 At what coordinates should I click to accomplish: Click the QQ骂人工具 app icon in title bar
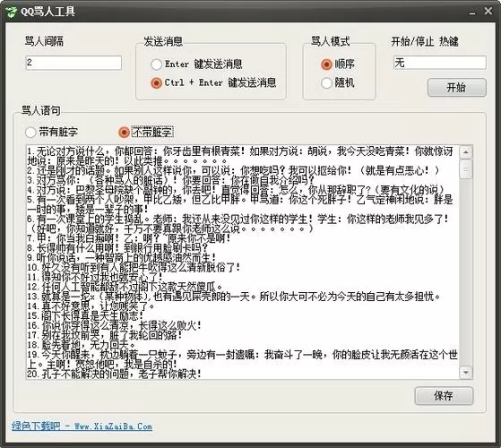pos(12,13)
